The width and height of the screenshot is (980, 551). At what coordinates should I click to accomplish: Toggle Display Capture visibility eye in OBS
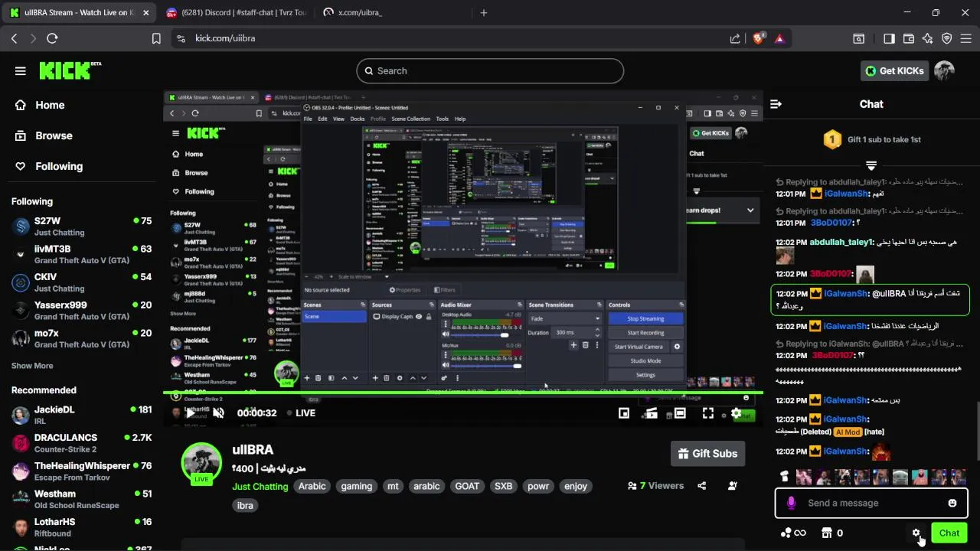419,317
